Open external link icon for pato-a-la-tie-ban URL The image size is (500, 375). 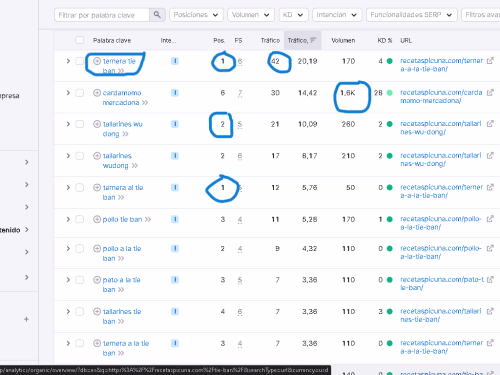pos(490,280)
